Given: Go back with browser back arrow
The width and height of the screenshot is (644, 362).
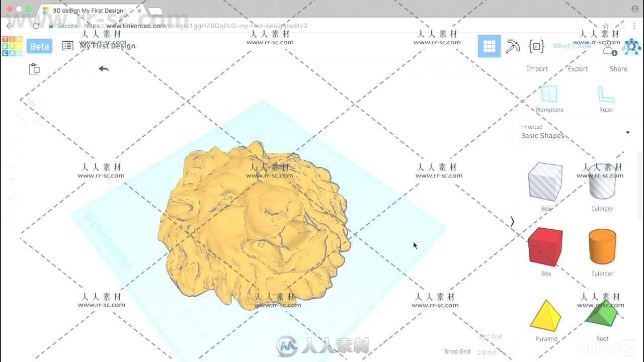Looking at the screenshot, I should [10, 26].
